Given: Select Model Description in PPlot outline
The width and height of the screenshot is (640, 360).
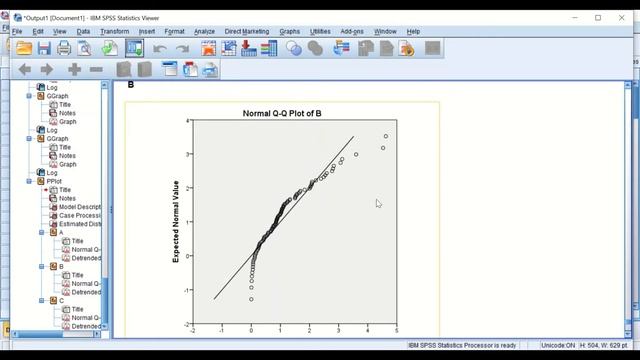Looking at the screenshot, I should click(x=75, y=207).
